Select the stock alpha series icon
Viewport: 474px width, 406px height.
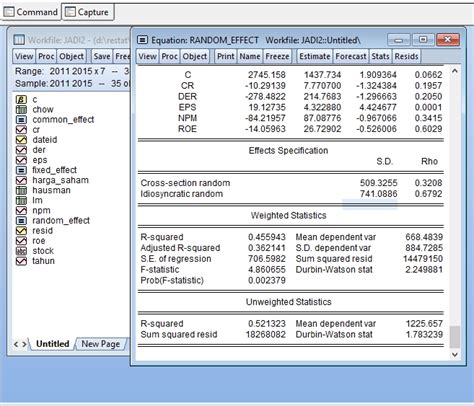pos(21,251)
